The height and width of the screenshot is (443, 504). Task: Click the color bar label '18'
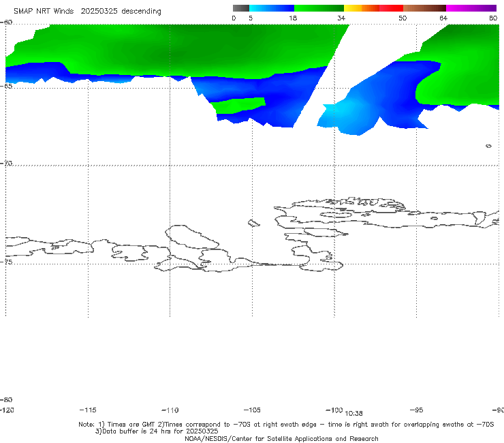(293, 18)
